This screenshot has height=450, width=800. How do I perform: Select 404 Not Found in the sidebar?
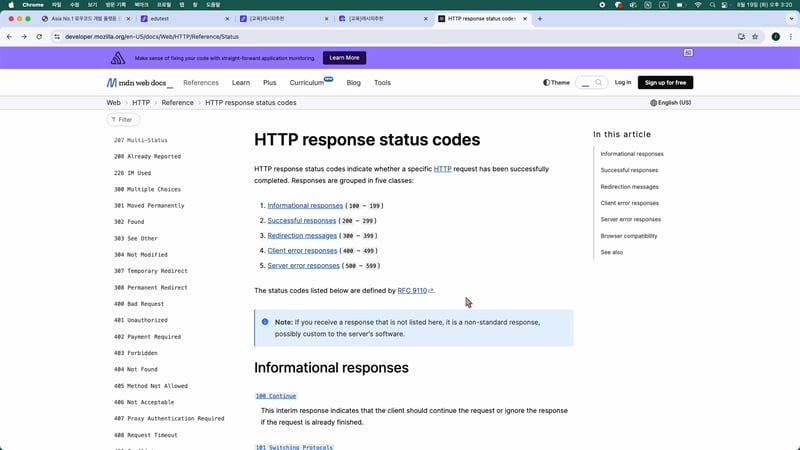pos(136,369)
